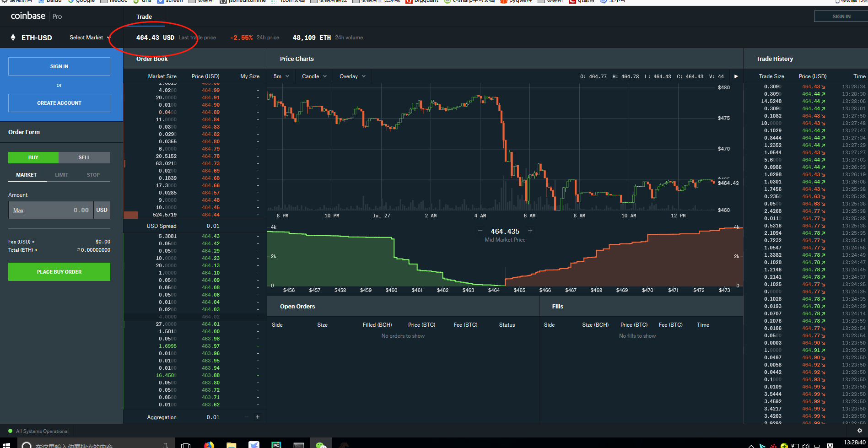
Task: Open settings gear in the footer
Action: click(859, 431)
